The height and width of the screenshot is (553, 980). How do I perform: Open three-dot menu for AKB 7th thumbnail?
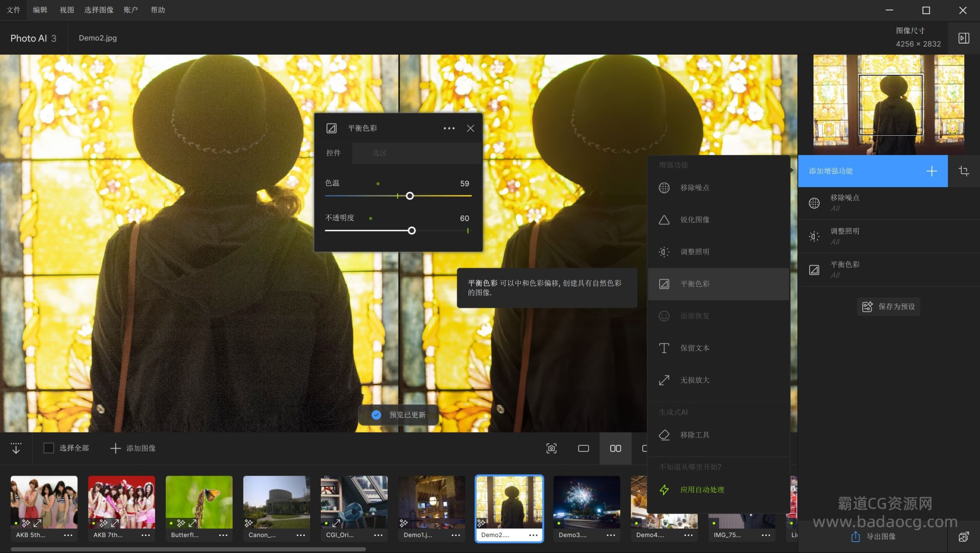coord(146,535)
